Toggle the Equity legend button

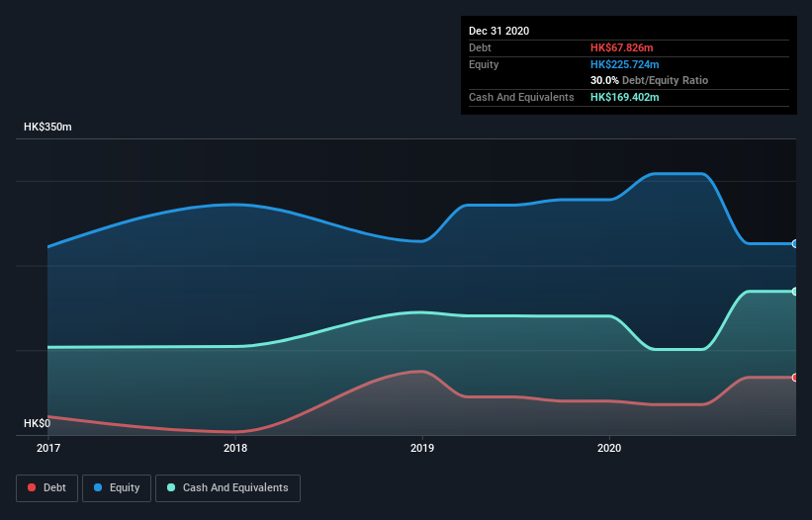point(117,488)
